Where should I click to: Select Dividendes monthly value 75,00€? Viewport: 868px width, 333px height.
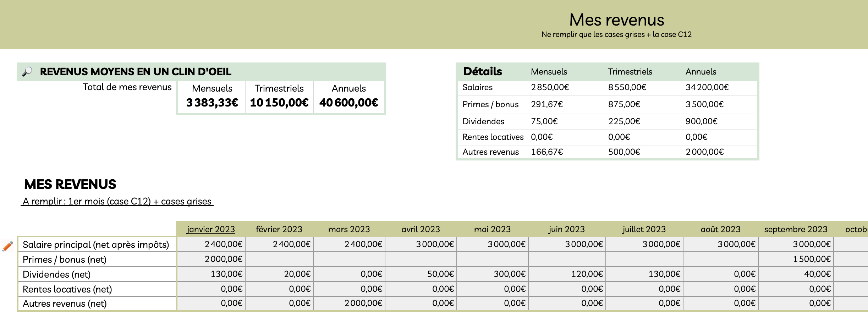point(544,121)
